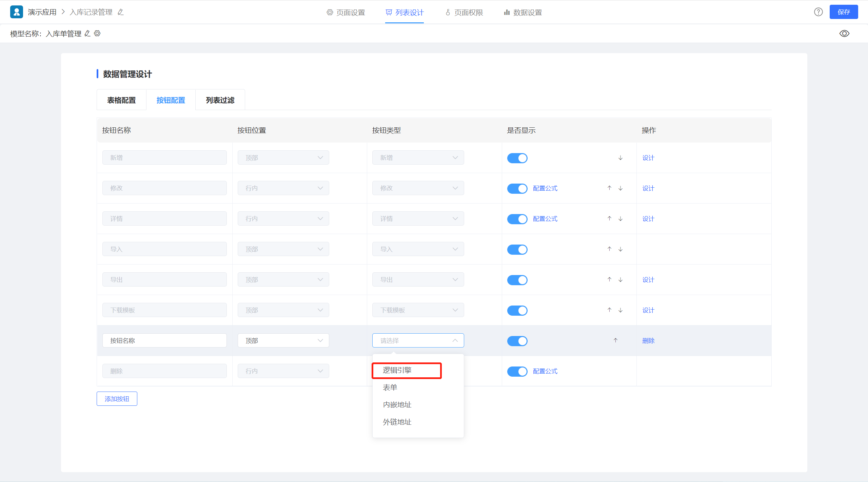The height and width of the screenshot is (482, 868).
Task: Click 删除 link in new button row
Action: (x=648, y=340)
